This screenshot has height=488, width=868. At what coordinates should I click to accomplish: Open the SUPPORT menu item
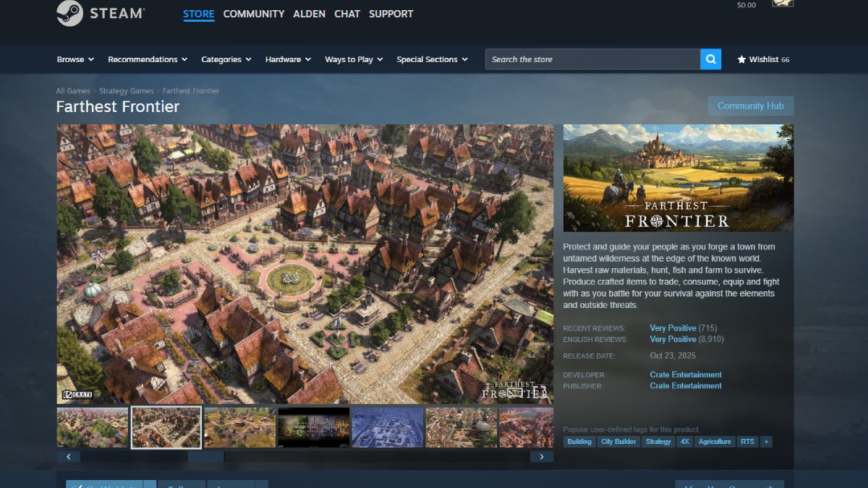pos(391,14)
